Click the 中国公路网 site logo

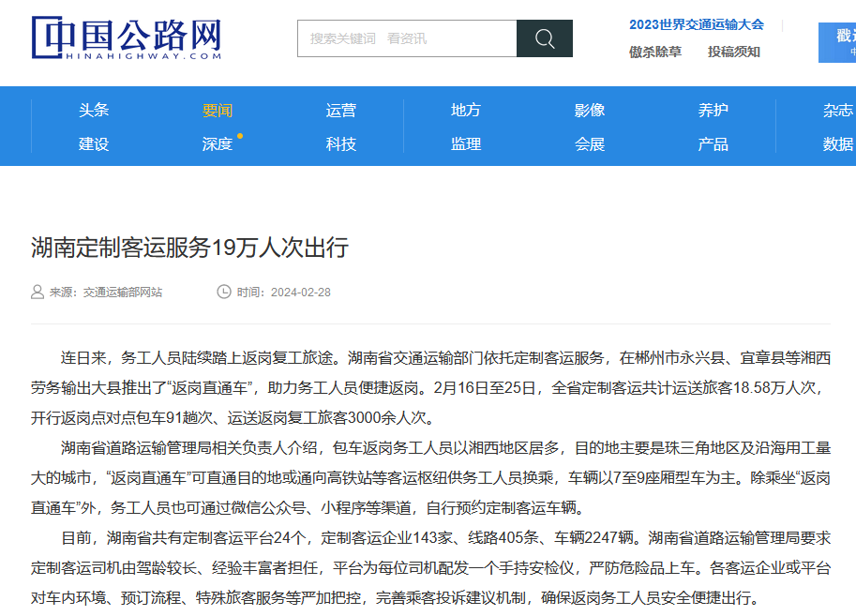tap(128, 38)
